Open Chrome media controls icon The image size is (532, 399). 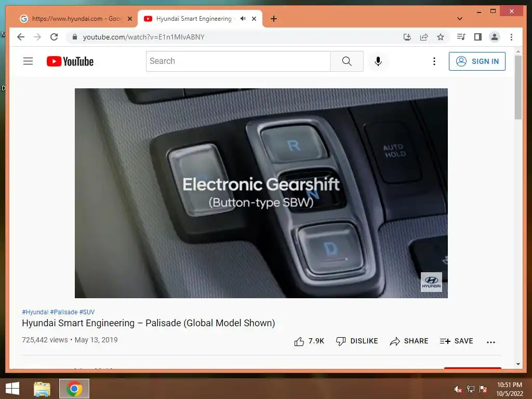(461, 37)
